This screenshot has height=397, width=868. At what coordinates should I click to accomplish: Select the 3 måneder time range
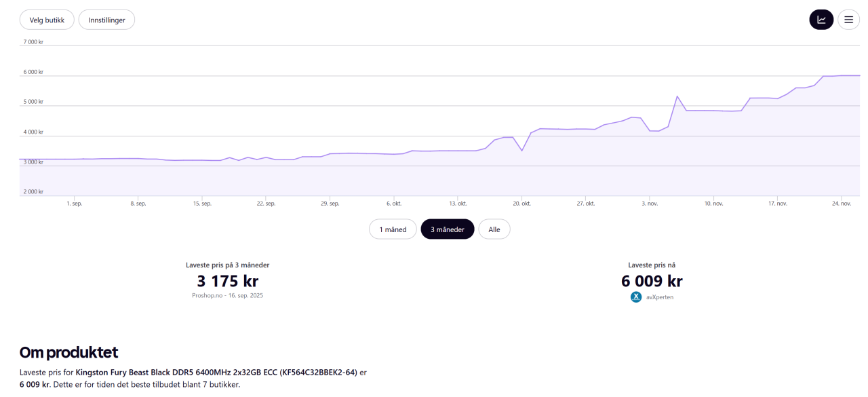(x=447, y=229)
